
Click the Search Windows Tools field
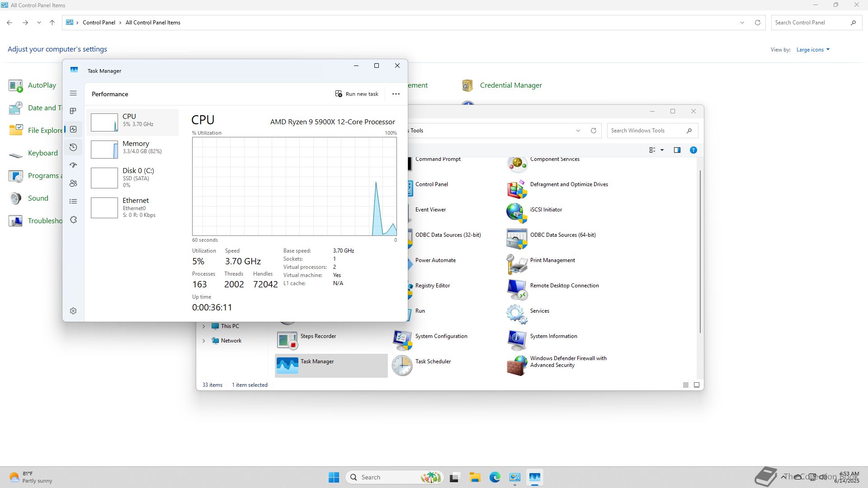pos(646,131)
